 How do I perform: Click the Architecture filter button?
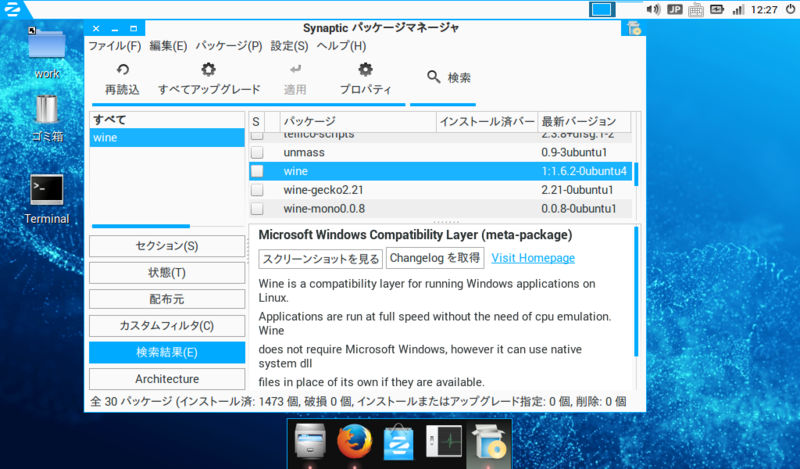[167, 379]
